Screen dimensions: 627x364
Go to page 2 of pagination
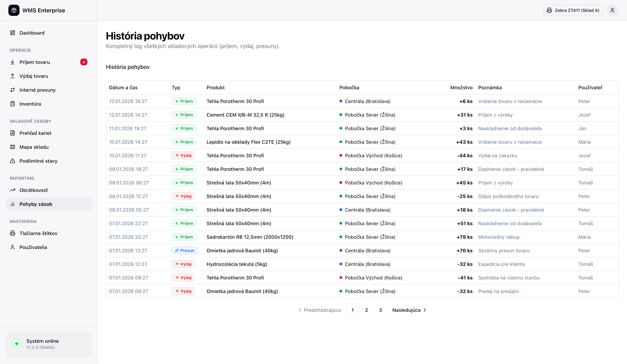click(366, 310)
